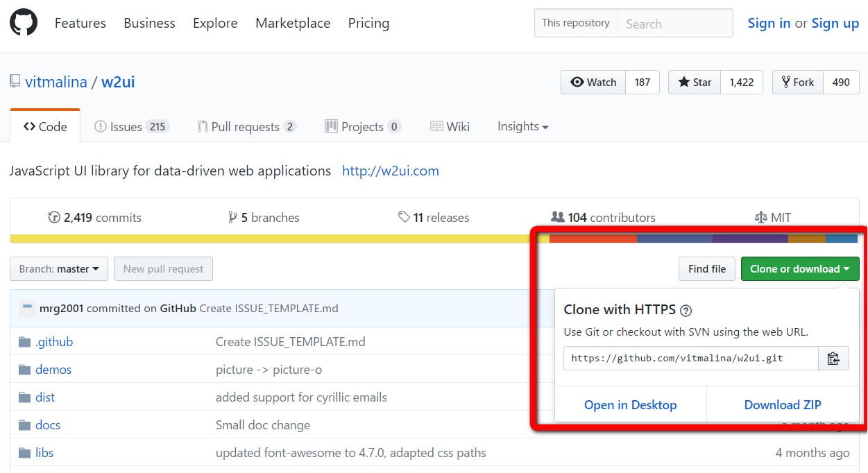The height and width of the screenshot is (473, 868).
Task: Open Explore in top navigation
Action: [215, 23]
